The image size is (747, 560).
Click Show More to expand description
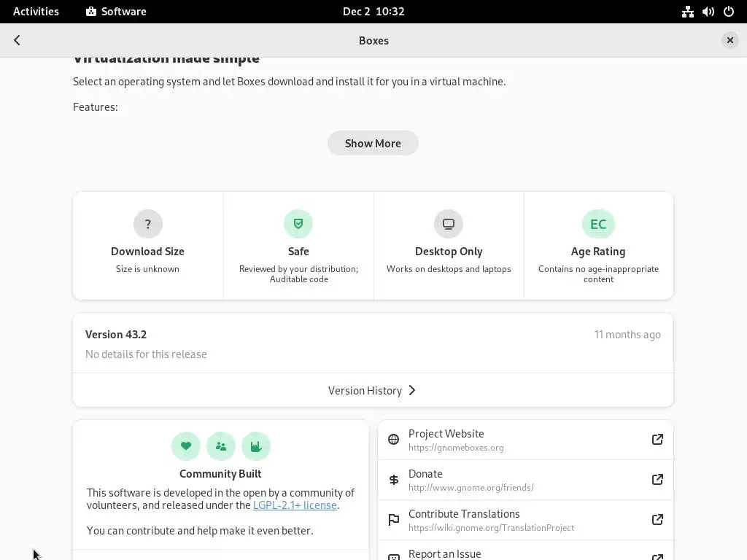(373, 144)
